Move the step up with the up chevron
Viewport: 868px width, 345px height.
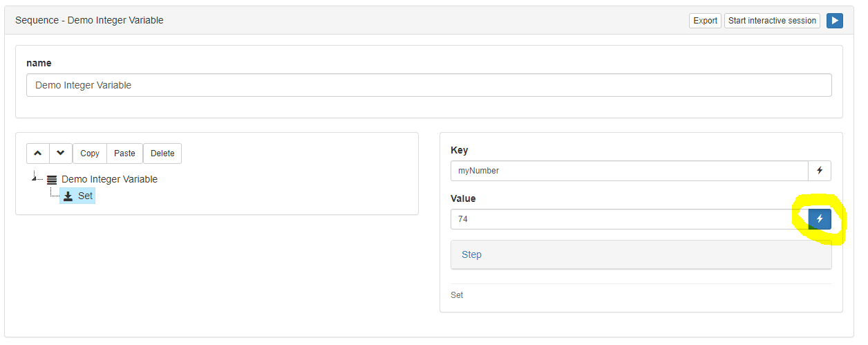pyautogui.click(x=38, y=153)
